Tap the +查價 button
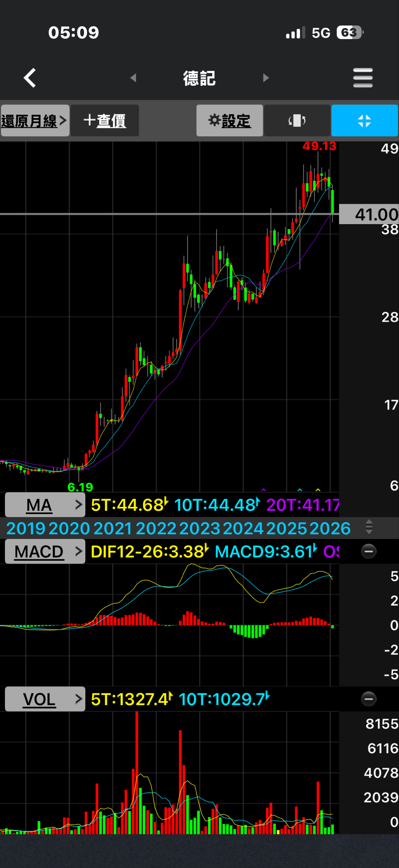The width and height of the screenshot is (399, 868). point(105,121)
